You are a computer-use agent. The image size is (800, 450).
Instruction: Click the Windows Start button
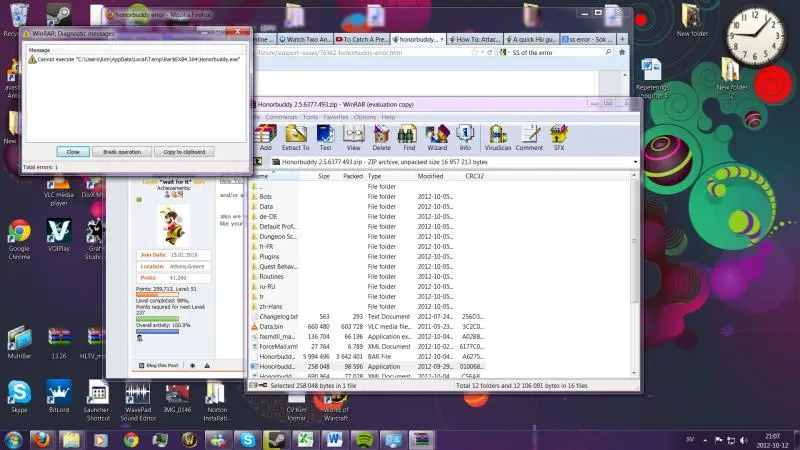click(x=13, y=440)
